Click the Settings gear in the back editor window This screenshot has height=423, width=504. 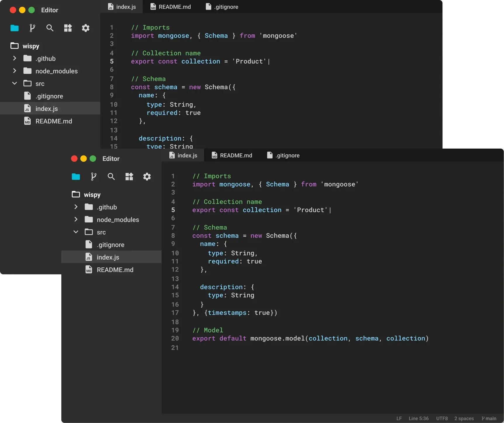coord(86,28)
